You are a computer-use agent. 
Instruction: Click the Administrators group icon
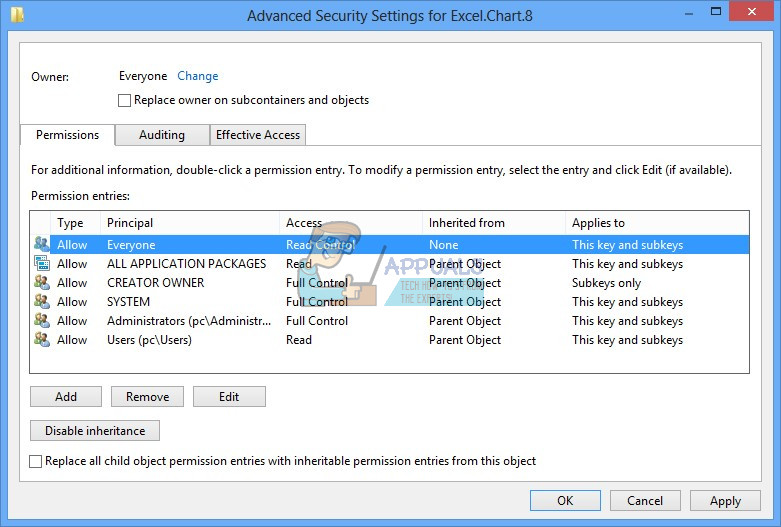click(x=41, y=321)
